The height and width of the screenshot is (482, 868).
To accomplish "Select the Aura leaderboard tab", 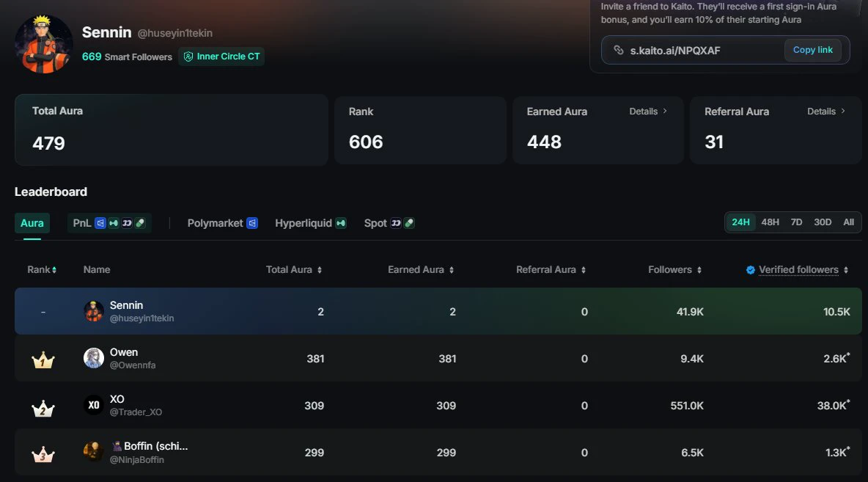I will pyautogui.click(x=32, y=223).
